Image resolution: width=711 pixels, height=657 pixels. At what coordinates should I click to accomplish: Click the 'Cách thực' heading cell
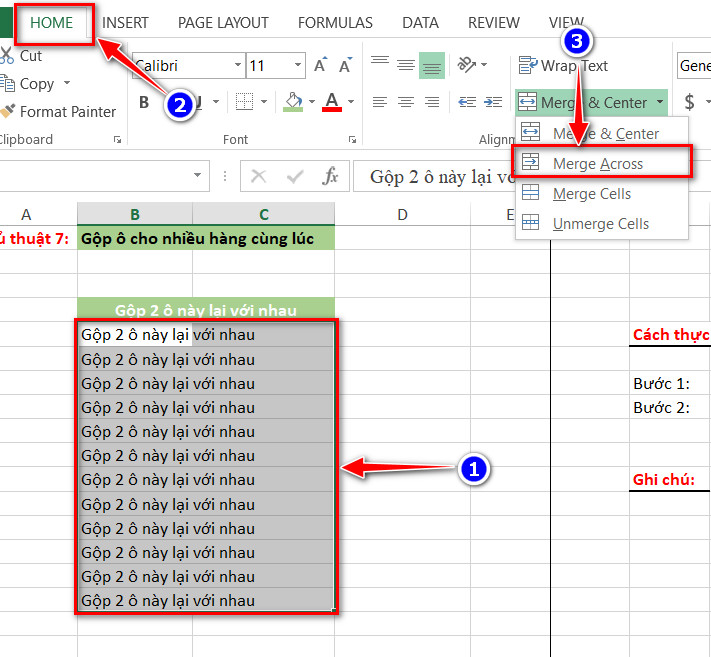[x=670, y=335]
